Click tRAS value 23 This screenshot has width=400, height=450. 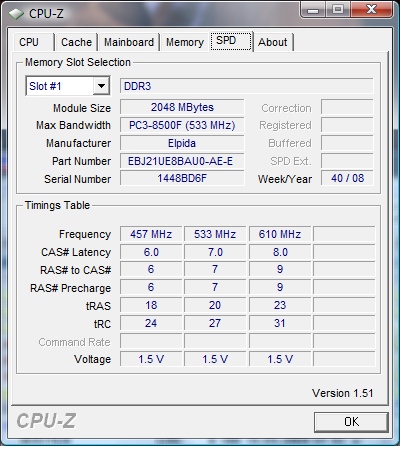click(x=280, y=305)
